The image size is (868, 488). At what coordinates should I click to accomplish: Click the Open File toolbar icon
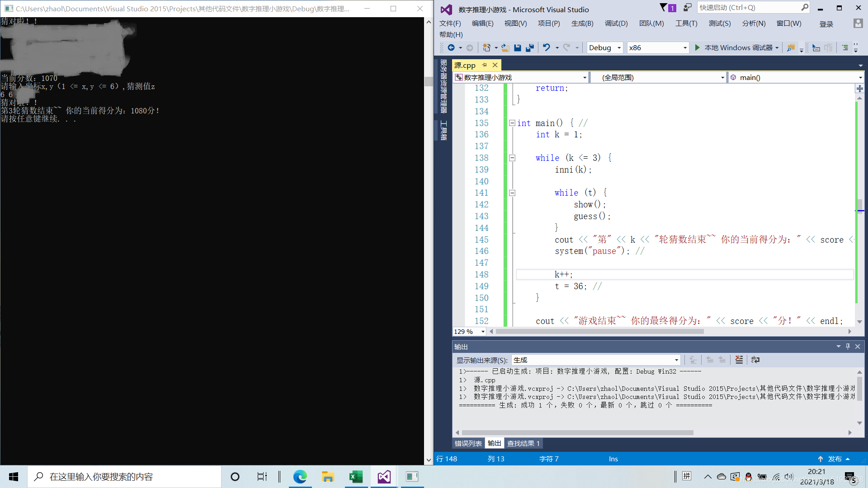pyautogui.click(x=505, y=47)
